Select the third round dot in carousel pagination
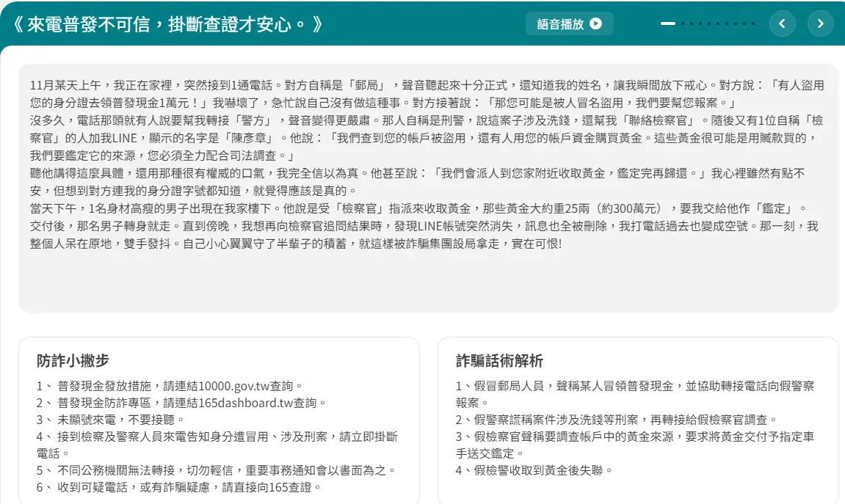Screen dimensions: 845x504 [x=700, y=23]
